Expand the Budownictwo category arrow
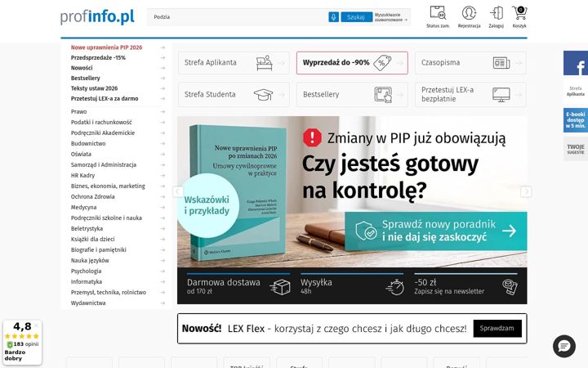 (163, 143)
